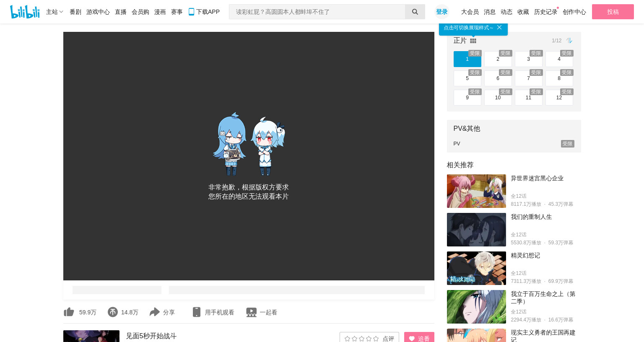This screenshot has height=342, width=644.
Task: Select episode 9
Action: tap(467, 98)
